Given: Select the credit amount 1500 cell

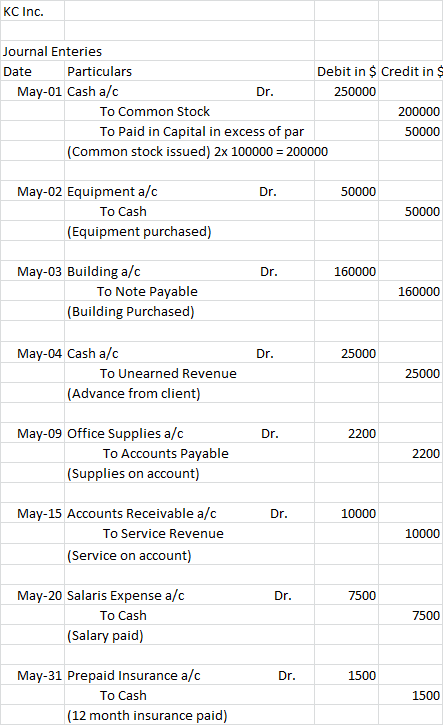Looking at the screenshot, I should [411, 695].
